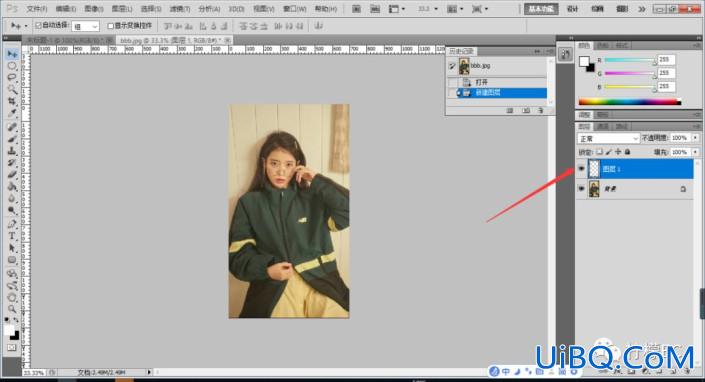The height and width of the screenshot is (382, 705).
Task: Expand the collapsed dock panel icon
Action: 565,55
